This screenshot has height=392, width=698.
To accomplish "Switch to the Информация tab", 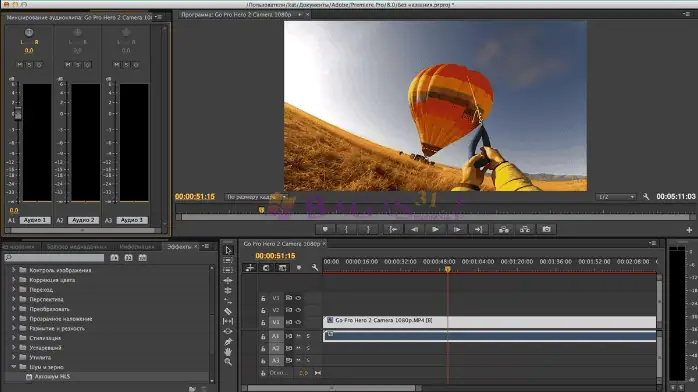I will [x=137, y=247].
